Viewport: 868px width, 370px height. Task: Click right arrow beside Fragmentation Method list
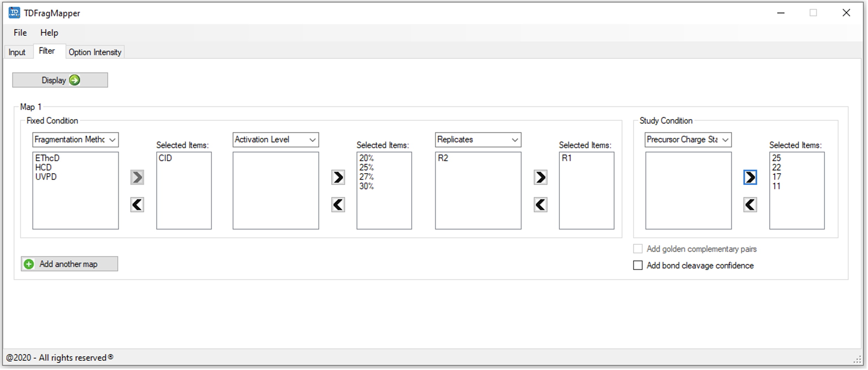(137, 177)
